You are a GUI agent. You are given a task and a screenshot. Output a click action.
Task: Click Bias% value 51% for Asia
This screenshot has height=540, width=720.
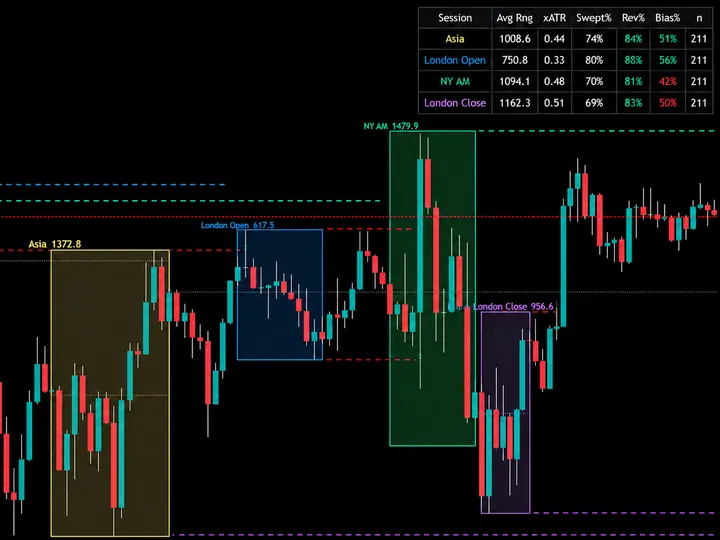click(668, 39)
